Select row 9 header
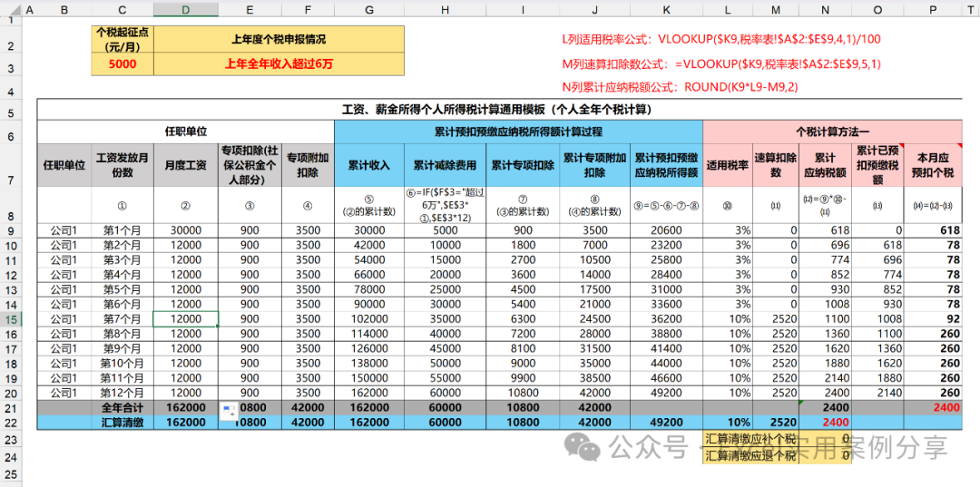The height and width of the screenshot is (487, 980). pyautogui.click(x=11, y=229)
